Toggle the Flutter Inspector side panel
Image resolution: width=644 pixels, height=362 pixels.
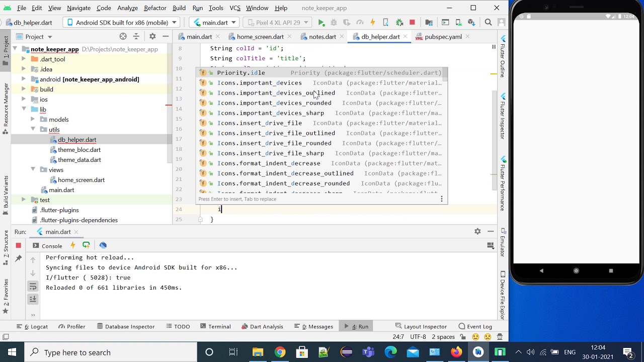click(502, 116)
